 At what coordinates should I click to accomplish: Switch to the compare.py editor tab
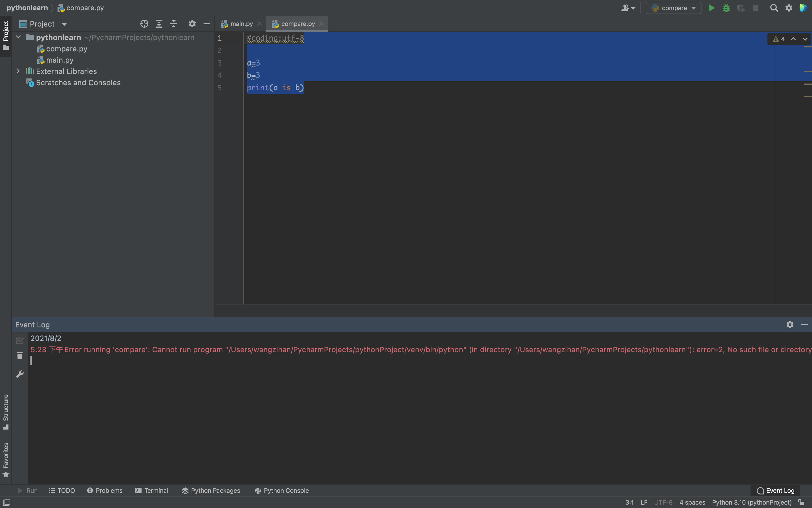coord(294,24)
